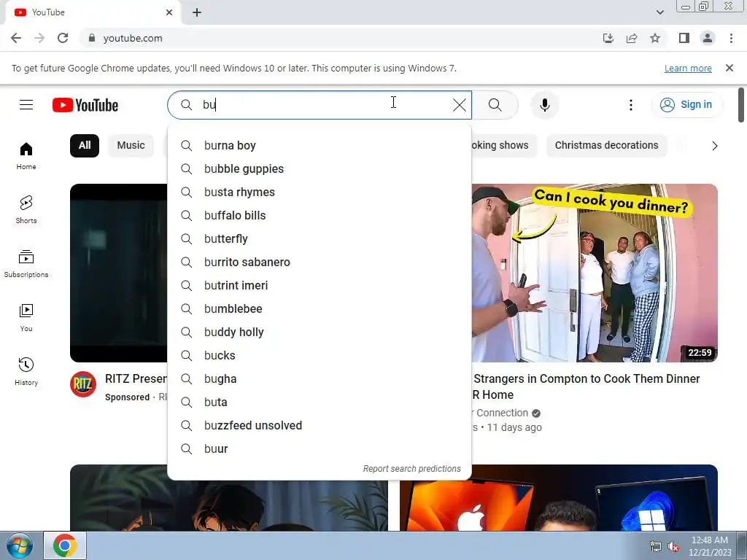Choose the 'buta' suggestion

click(320, 402)
